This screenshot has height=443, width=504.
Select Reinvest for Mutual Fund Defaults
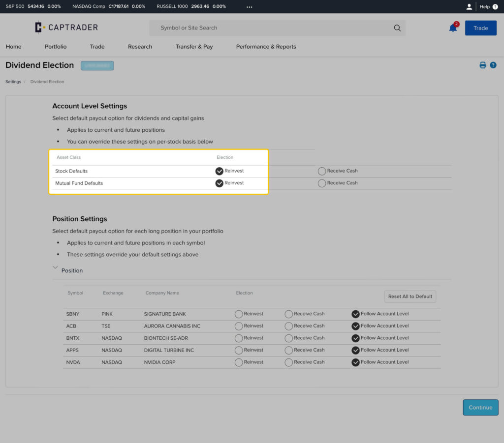pyautogui.click(x=219, y=183)
